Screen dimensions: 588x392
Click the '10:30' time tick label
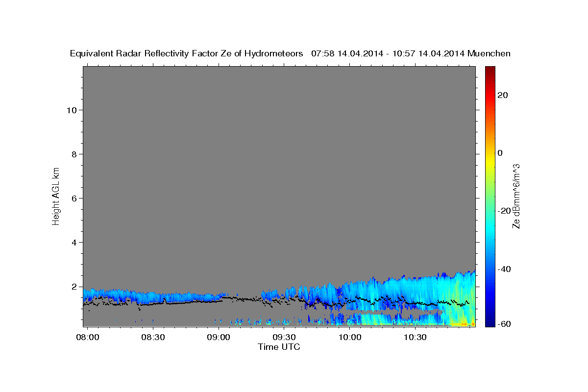tap(415, 337)
